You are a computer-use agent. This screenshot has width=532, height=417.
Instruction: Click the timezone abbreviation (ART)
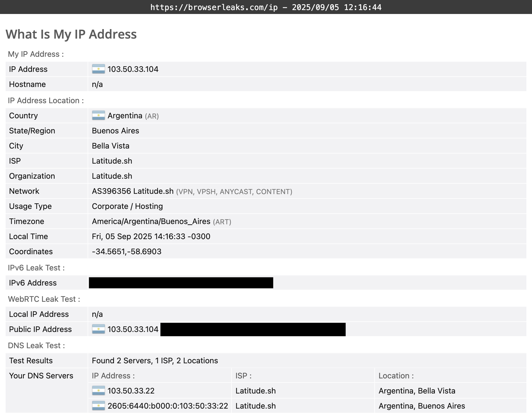(222, 222)
